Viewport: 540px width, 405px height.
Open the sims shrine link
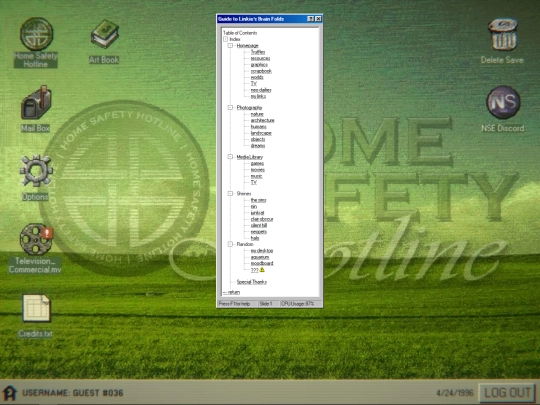[x=258, y=200]
